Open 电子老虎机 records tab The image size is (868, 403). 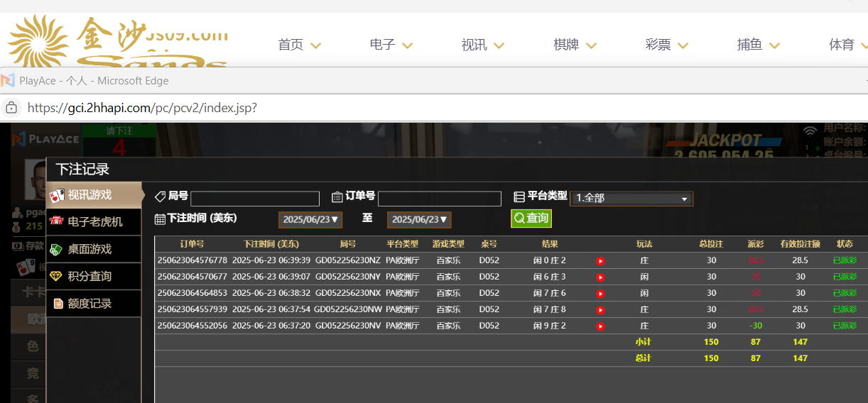pos(94,222)
